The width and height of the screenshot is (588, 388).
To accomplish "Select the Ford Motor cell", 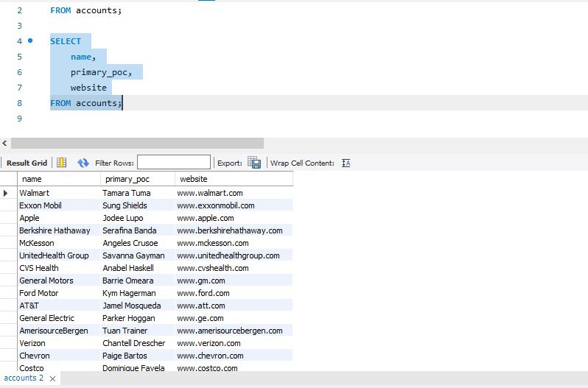I will coord(59,293).
